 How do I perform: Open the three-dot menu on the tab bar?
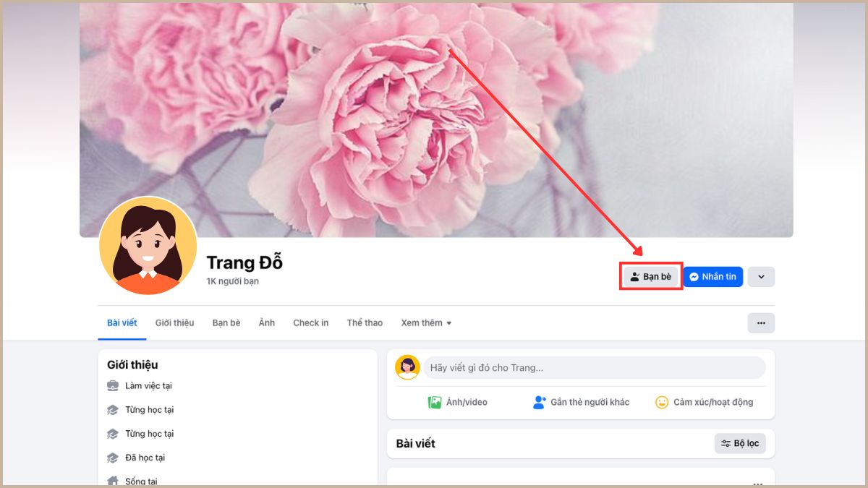point(761,323)
